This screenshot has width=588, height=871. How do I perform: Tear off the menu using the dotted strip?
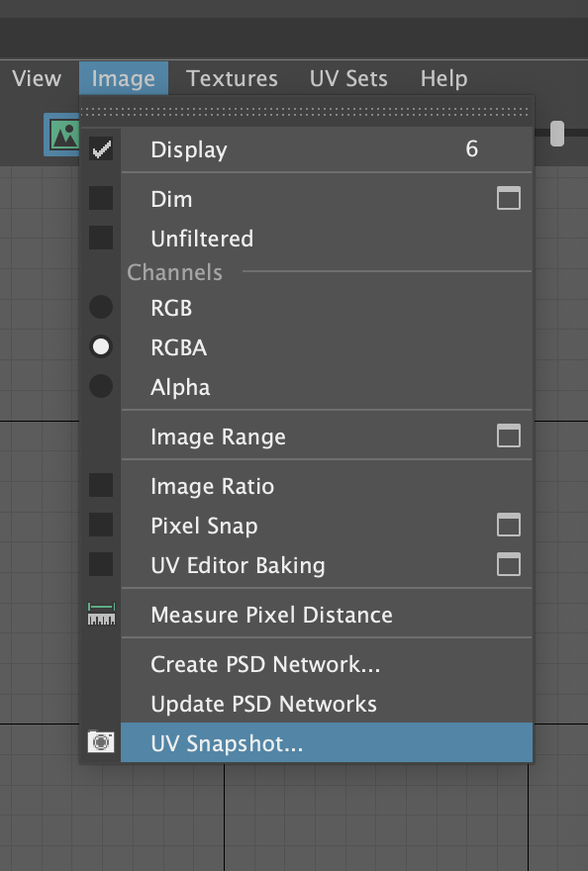[306, 112]
